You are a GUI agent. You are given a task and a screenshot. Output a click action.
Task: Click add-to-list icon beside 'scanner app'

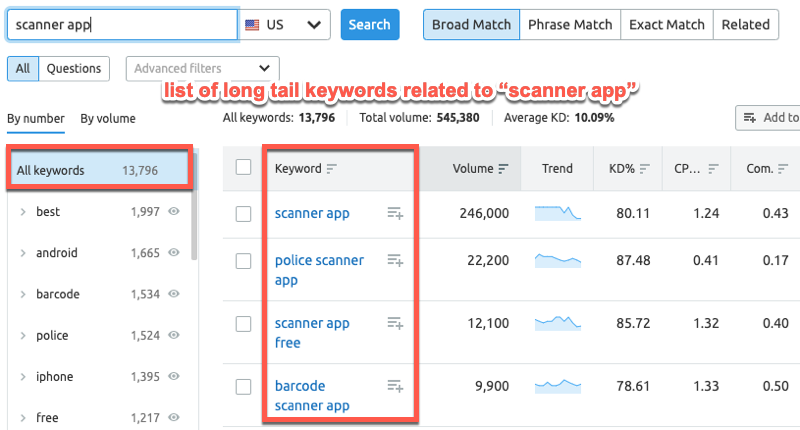(x=395, y=213)
